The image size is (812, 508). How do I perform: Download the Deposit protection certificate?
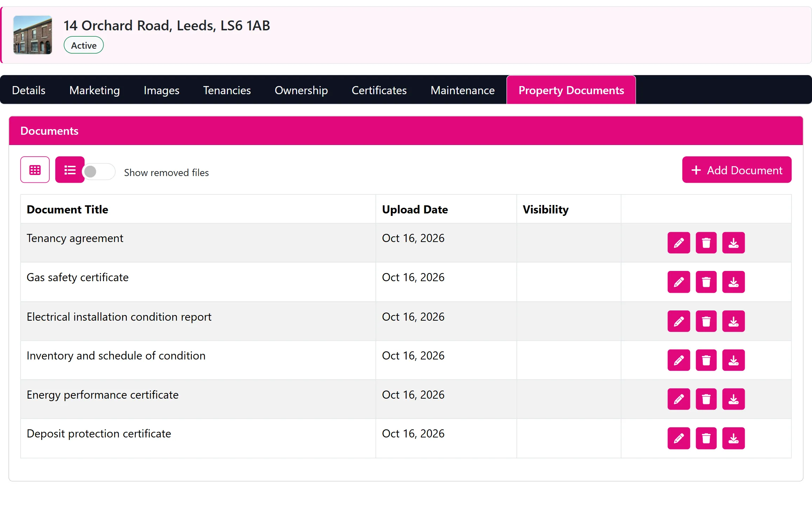pos(733,438)
